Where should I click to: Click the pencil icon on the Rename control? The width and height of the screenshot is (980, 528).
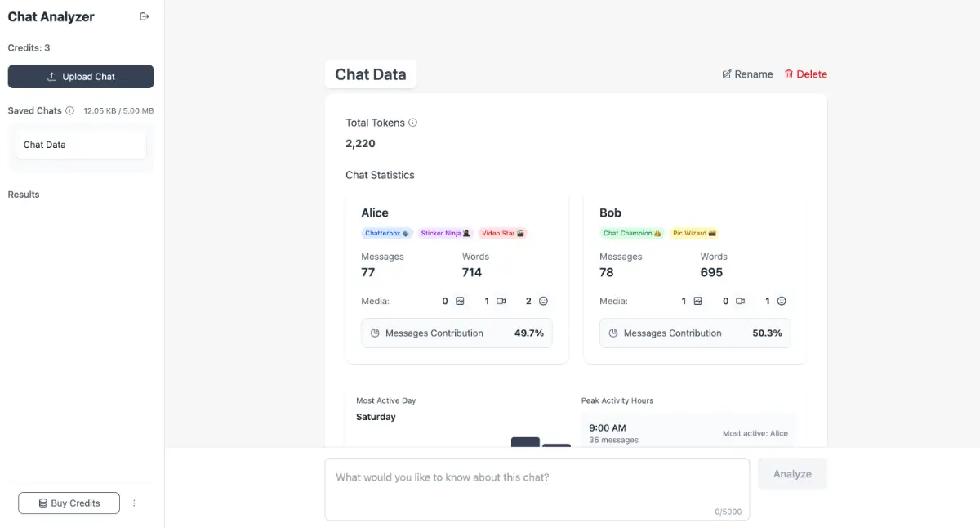725,74
